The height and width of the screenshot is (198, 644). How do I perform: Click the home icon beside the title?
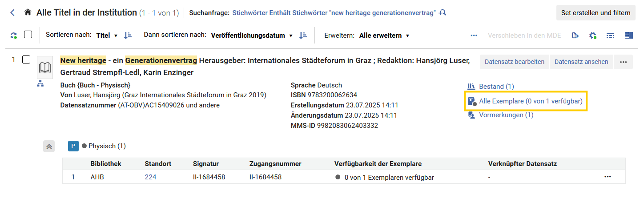[x=28, y=12]
